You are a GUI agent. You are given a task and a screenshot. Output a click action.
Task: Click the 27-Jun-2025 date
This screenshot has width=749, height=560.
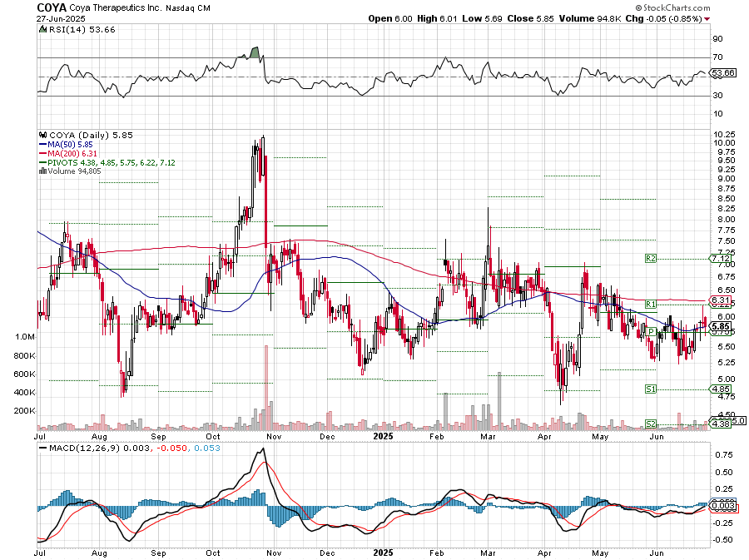pyautogui.click(x=61, y=18)
